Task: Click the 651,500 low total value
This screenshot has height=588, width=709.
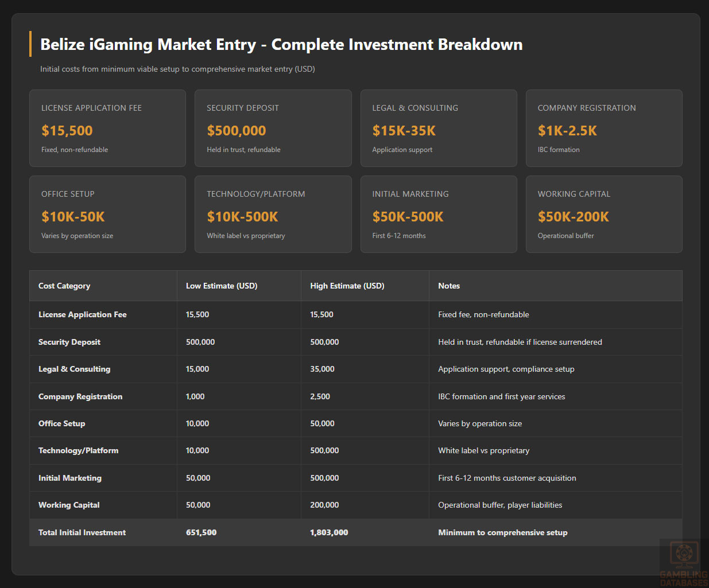Action: click(201, 532)
